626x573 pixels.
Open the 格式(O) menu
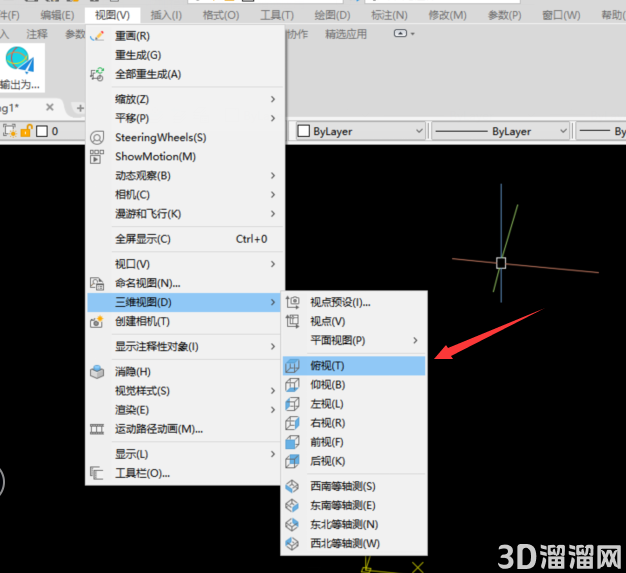[221, 15]
